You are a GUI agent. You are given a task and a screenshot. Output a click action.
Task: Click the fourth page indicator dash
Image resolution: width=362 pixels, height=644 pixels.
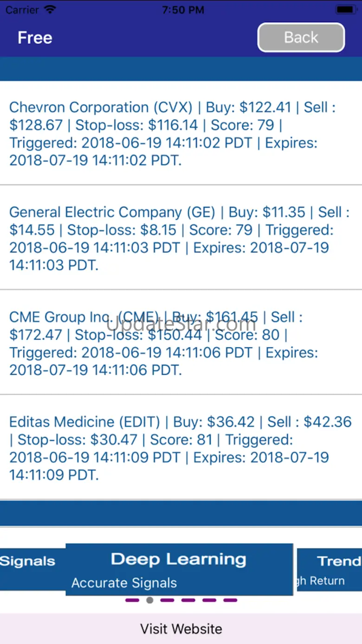pos(188,600)
